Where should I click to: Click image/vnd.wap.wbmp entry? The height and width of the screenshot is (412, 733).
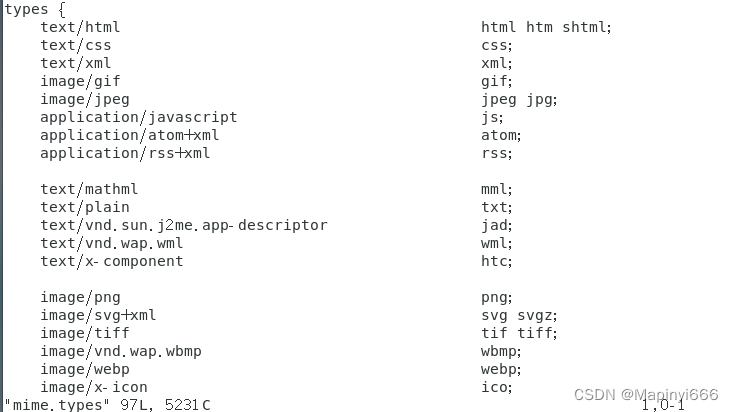121,351
